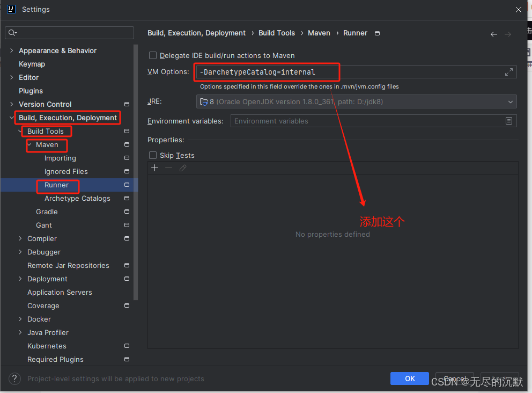Click project icon next to Kubernetes
This screenshot has width=532, height=393.
click(127, 346)
